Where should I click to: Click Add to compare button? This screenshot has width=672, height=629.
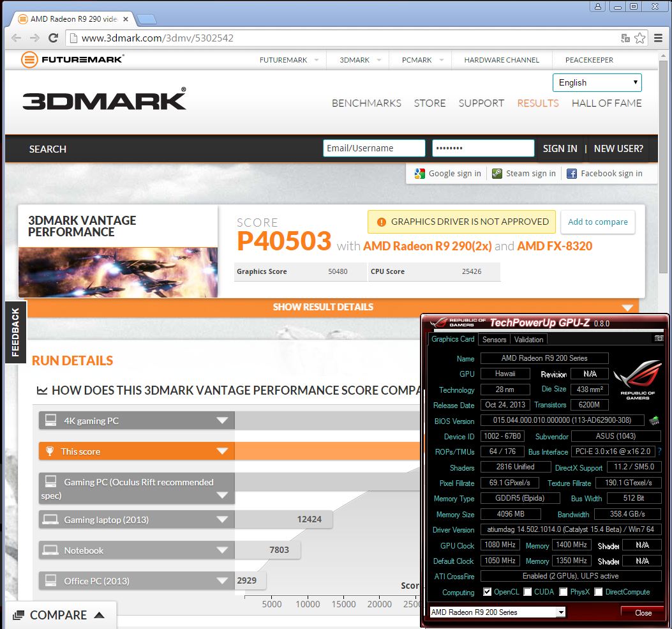(x=598, y=222)
